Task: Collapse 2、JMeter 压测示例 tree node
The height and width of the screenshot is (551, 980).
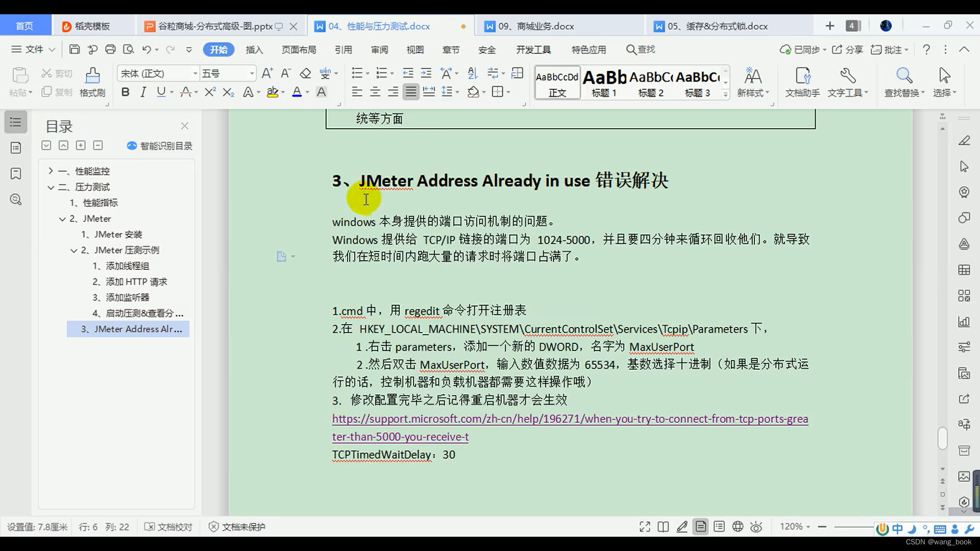Action: [73, 251]
